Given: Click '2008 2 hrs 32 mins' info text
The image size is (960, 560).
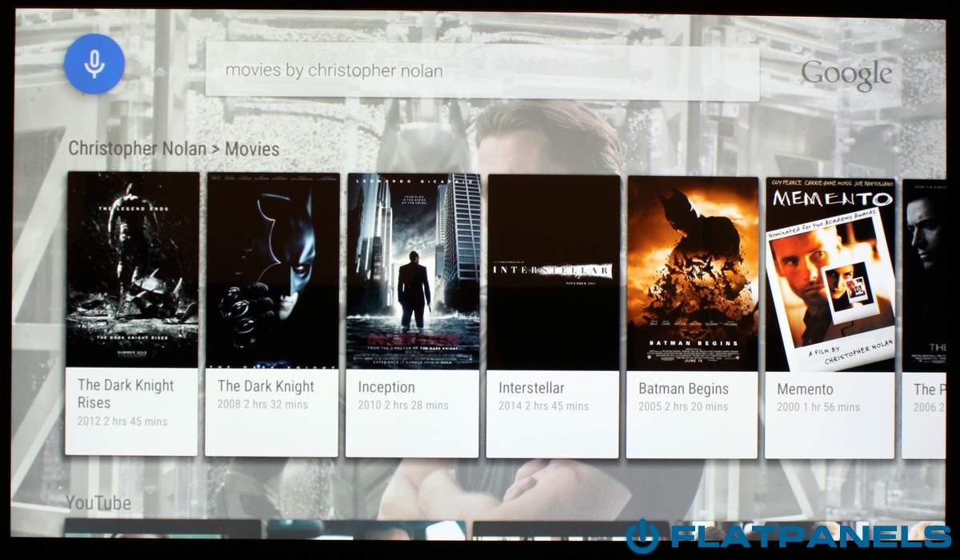Looking at the screenshot, I should point(262,405).
